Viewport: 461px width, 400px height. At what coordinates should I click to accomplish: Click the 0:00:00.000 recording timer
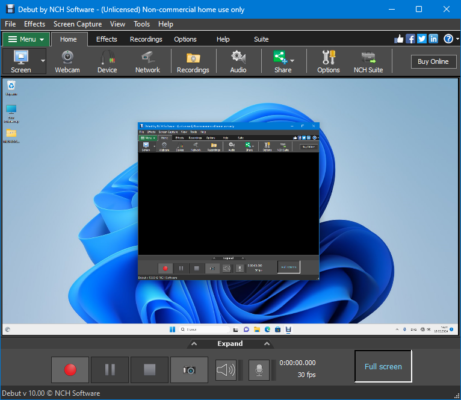click(297, 363)
